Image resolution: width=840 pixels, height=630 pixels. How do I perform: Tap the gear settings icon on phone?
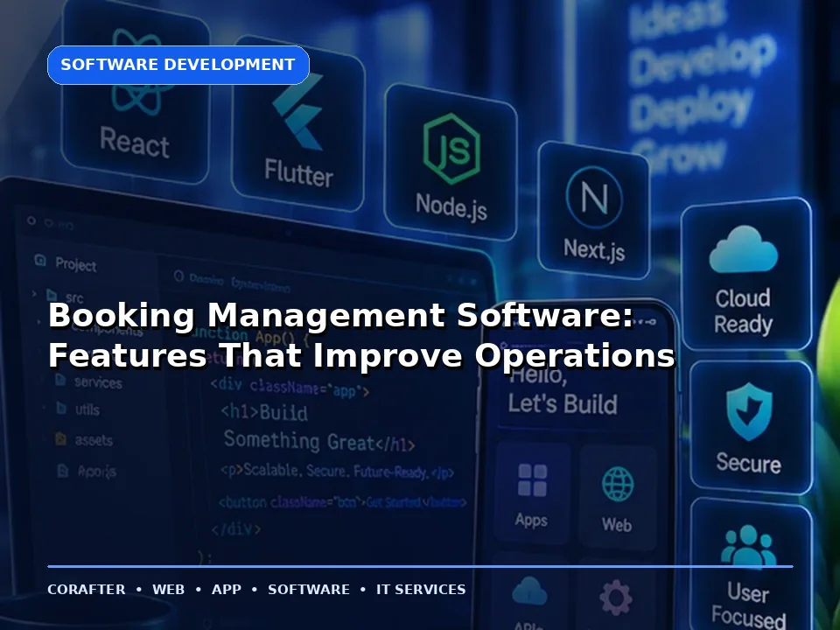click(x=615, y=598)
